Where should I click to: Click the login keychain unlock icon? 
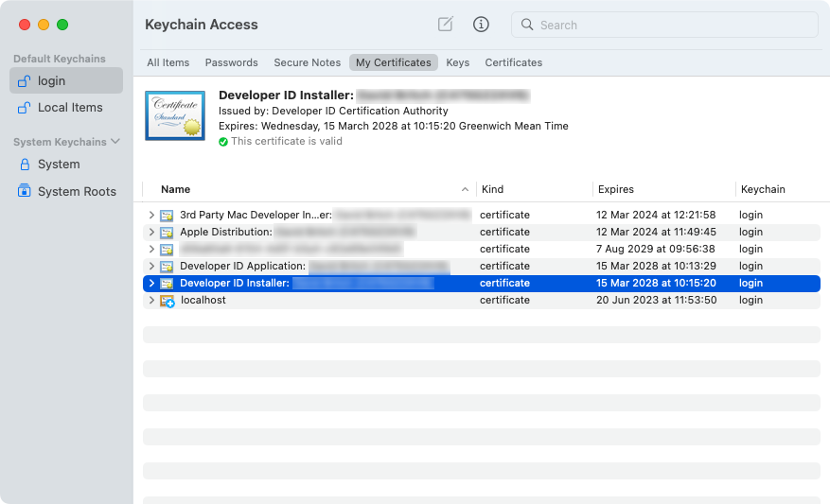[x=24, y=81]
